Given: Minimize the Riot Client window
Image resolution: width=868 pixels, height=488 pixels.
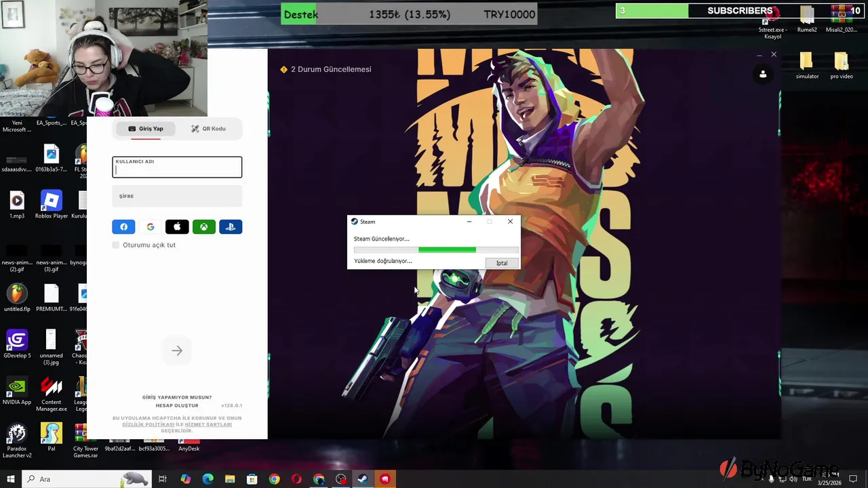Looking at the screenshot, I should point(759,55).
